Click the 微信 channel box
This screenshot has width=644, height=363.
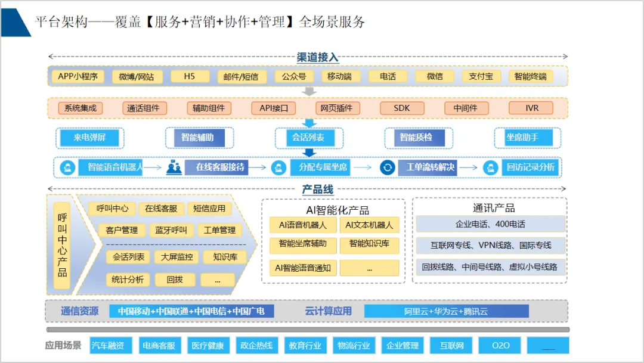tap(435, 76)
